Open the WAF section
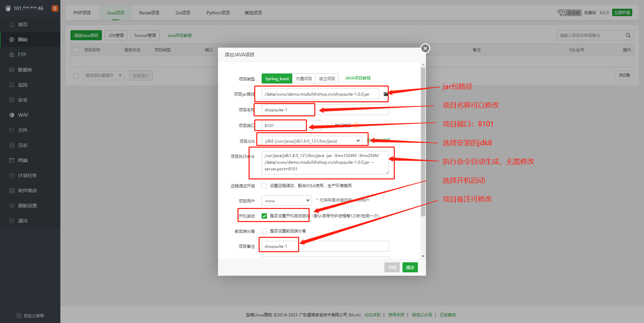 coord(22,115)
